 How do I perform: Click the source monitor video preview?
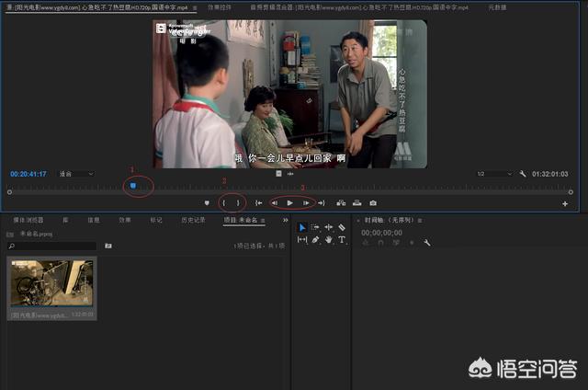290,94
